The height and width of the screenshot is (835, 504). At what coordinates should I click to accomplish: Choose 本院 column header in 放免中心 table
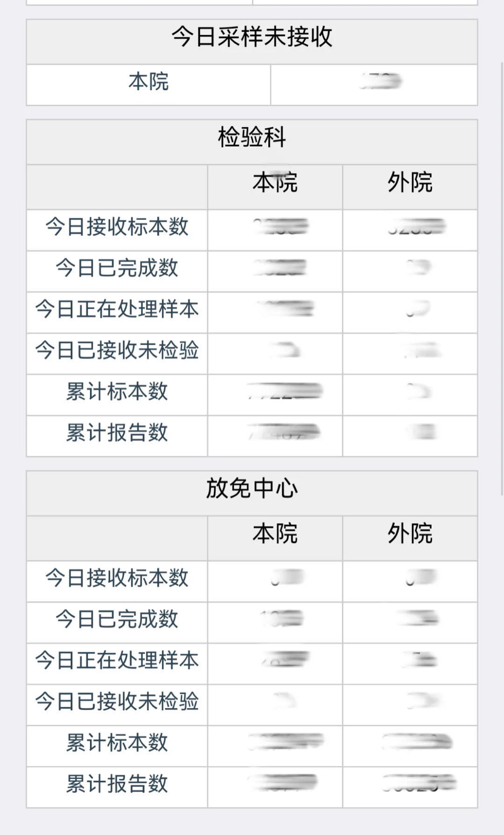pyautogui.click(x=275, y=534)
